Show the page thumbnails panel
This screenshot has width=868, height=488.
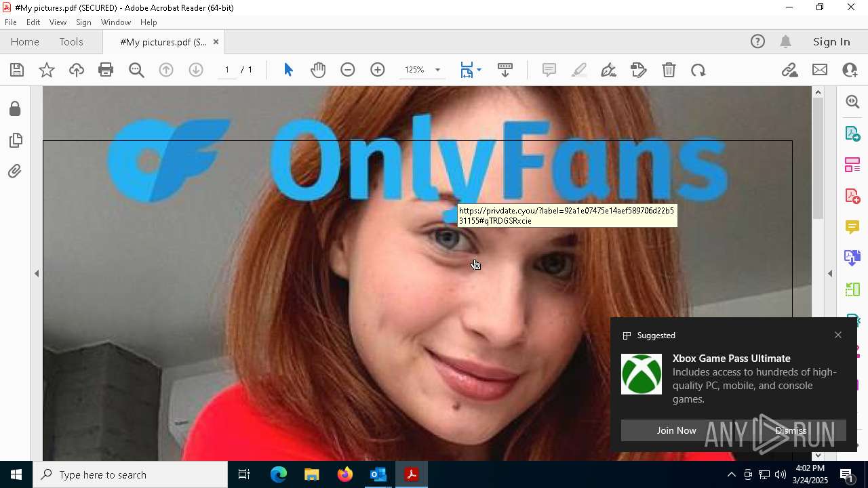[15, 140]
